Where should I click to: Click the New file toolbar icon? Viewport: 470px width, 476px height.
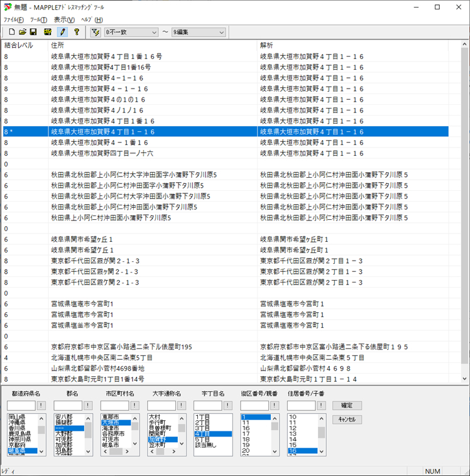(x=11, y=32)
